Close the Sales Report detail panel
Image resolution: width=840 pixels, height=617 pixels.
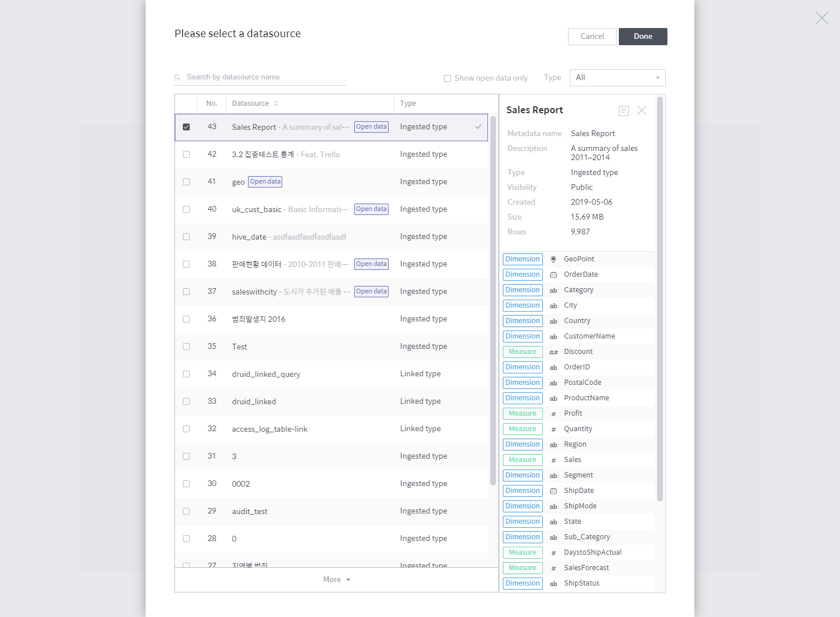coord(642,110)
